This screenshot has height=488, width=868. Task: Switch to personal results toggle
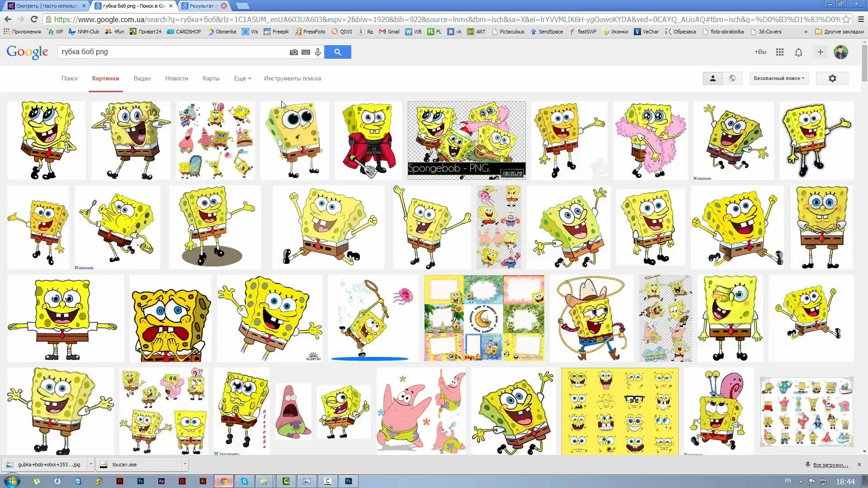click(x=713, y=78)
